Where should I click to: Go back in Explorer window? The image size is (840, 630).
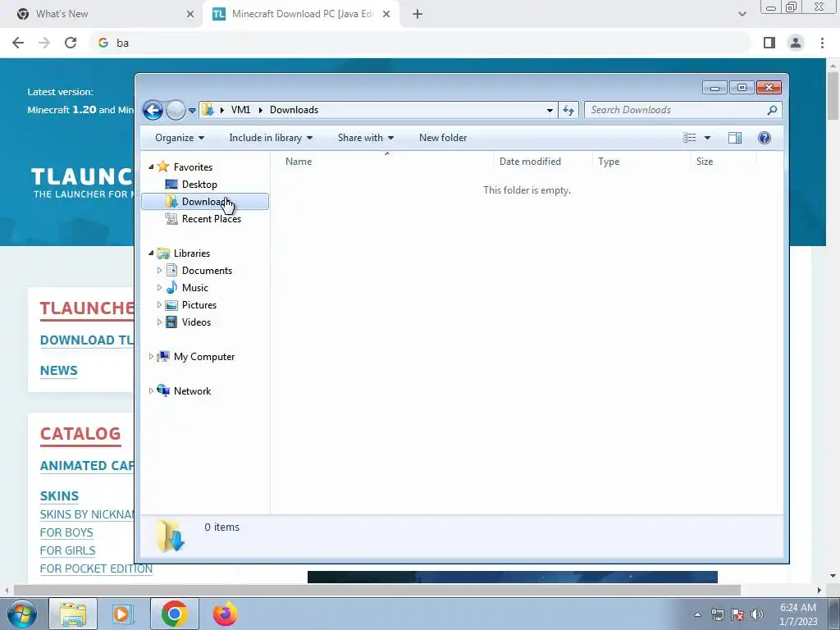153,111
